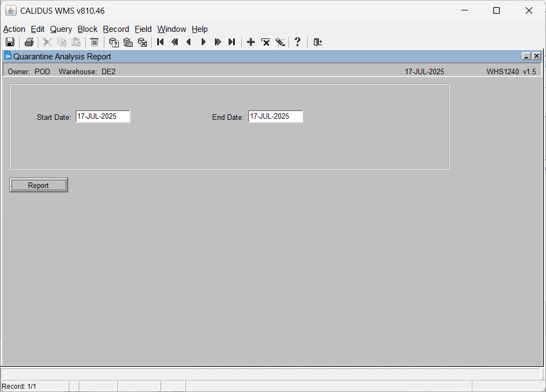
Task: Click the Warehouse DE2 value
Action: tap(109, 71)
